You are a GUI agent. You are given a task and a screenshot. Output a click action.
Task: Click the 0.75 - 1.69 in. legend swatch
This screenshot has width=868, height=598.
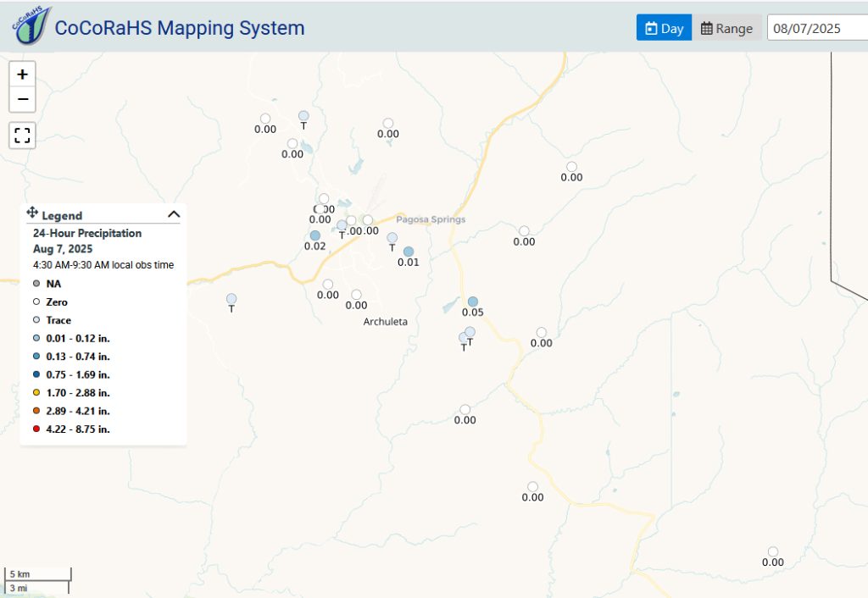coord(36,374)
